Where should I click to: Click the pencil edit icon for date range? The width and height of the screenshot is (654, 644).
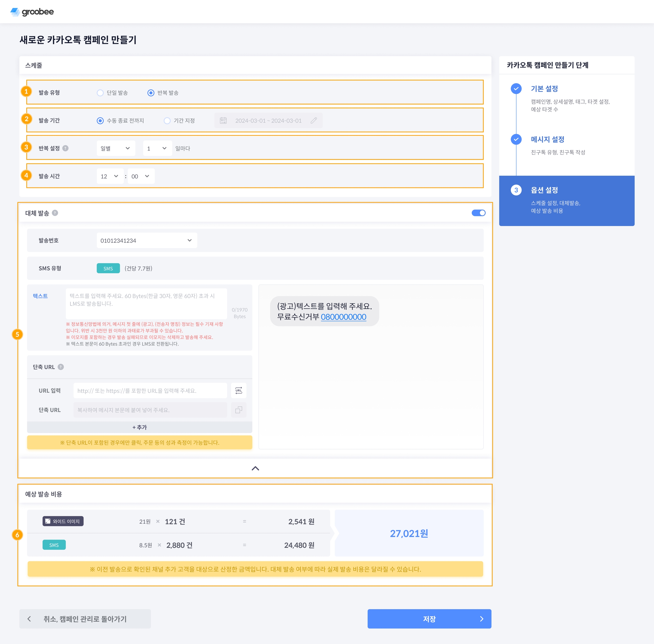click(313, 121)
